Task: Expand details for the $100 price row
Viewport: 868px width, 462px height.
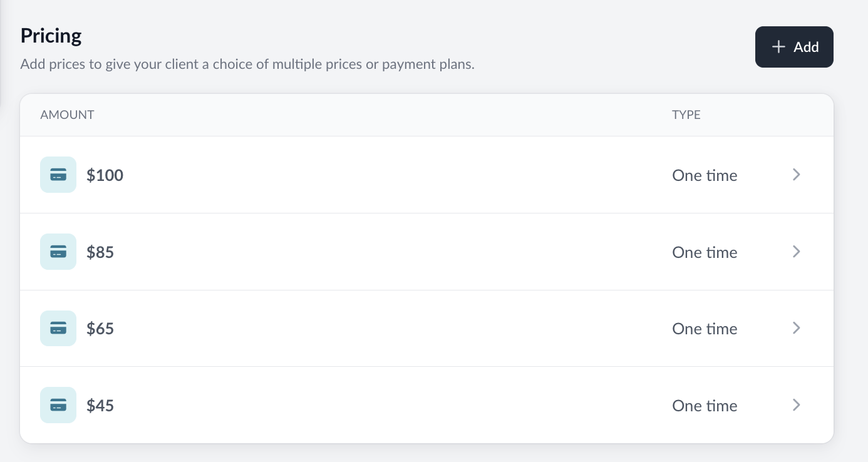Action: (x=796, y=175)
